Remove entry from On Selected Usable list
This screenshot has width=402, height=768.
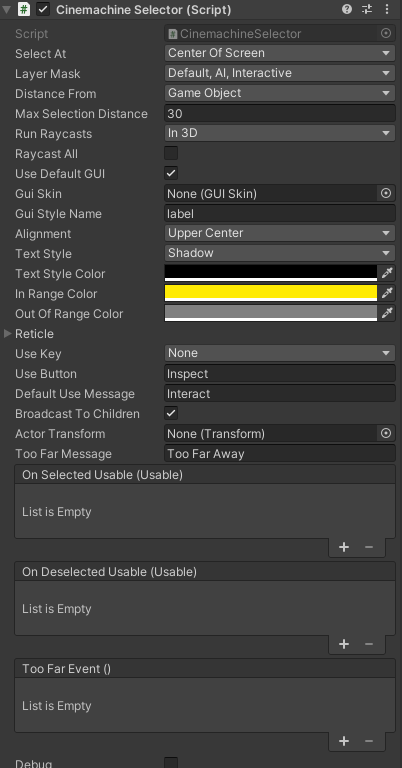coord(369,547)
